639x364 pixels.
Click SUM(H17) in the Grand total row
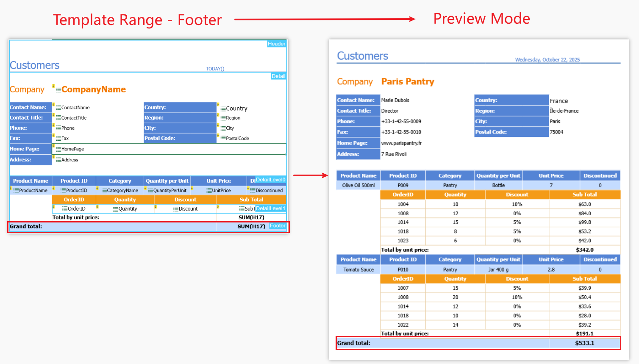coord(251,227)
